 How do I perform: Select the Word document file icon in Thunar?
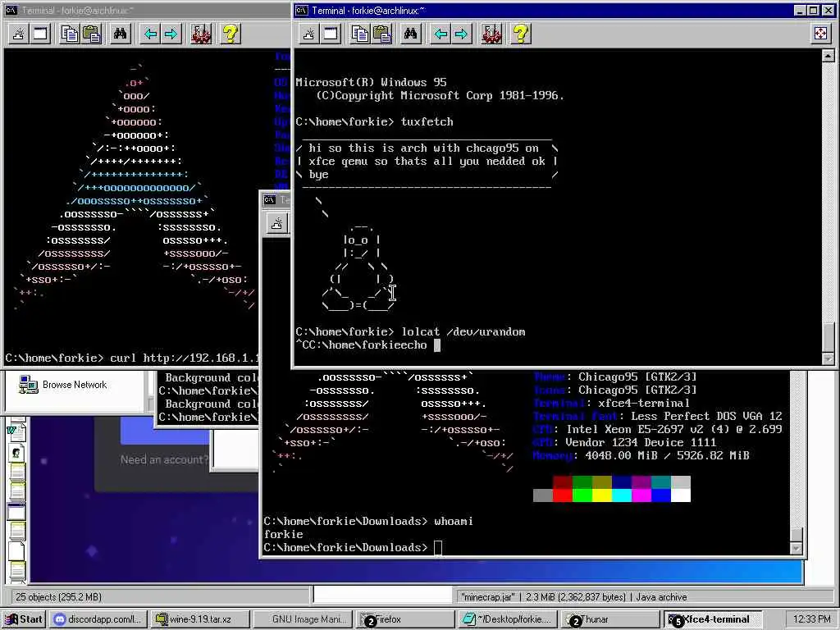[x=16, y=431]
